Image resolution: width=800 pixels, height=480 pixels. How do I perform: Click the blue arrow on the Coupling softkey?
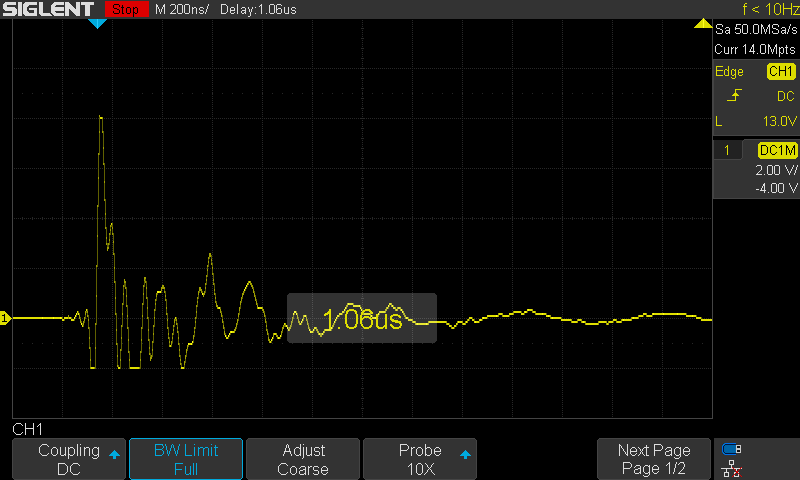tap(114, 454)
